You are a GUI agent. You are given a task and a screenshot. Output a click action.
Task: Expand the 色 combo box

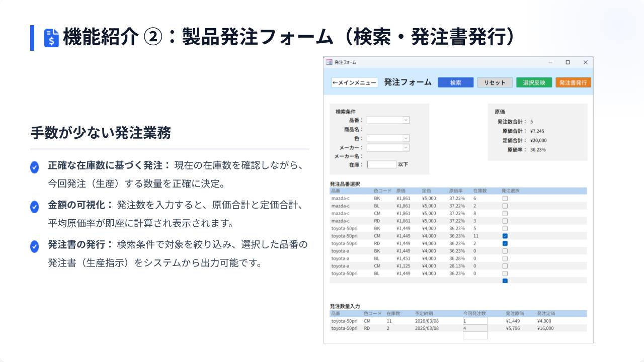click(406, 138)
